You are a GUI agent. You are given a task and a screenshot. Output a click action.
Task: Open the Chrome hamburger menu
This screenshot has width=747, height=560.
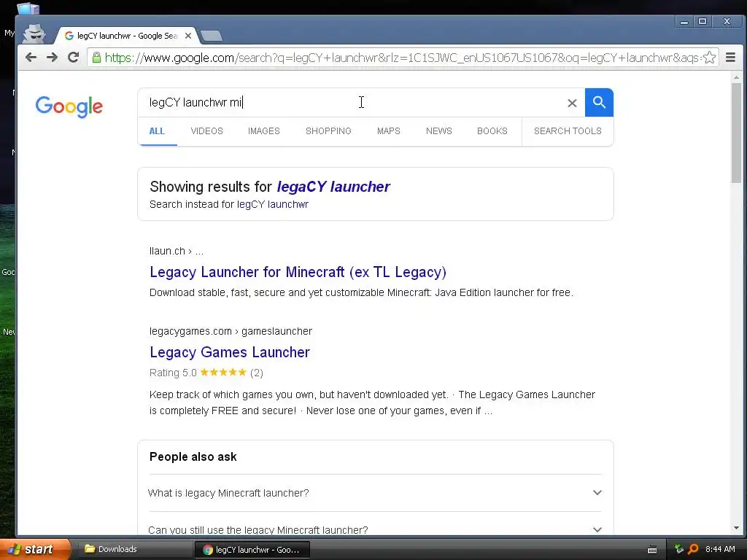(x=730, y=58)
